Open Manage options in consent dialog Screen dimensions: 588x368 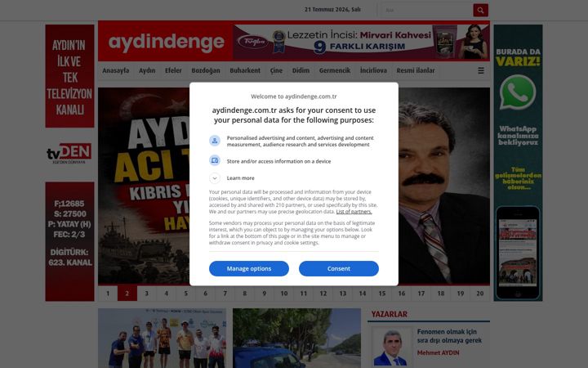[249, 268]
